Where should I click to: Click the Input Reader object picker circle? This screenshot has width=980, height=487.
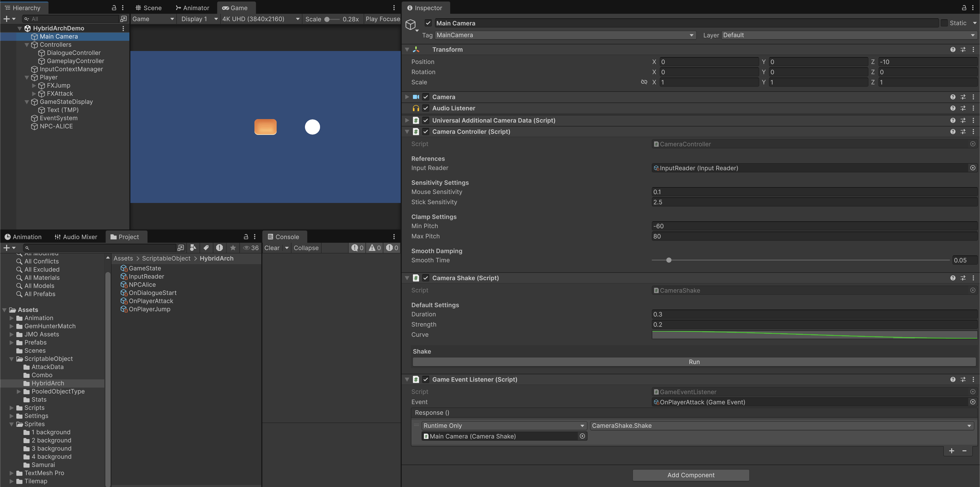click(x=972, y=168)
